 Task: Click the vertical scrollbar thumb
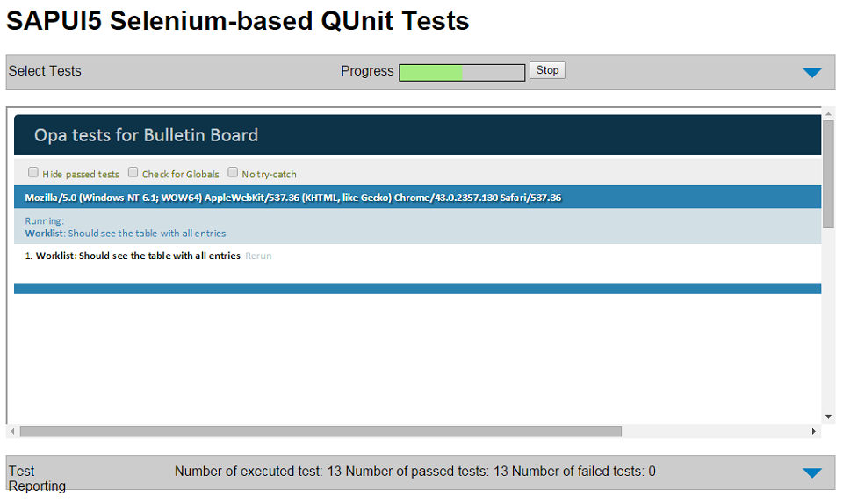point(828,174)
